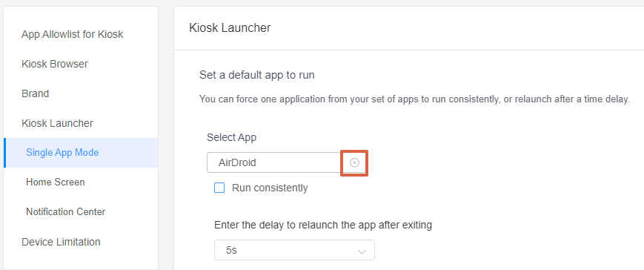644x270 pixels.
Task: Click 'Set a default app to run' text
Action: [x=257, y=75]
